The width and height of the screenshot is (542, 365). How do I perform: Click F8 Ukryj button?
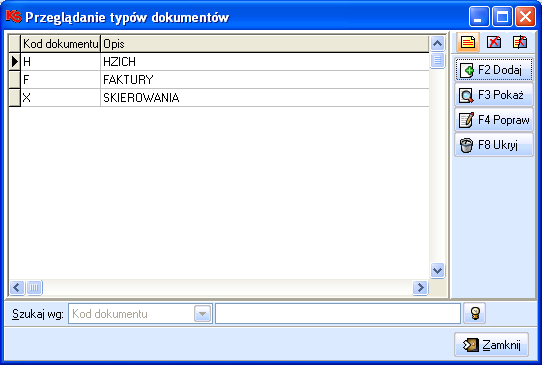pyautogui.click(x=494, y=145)
